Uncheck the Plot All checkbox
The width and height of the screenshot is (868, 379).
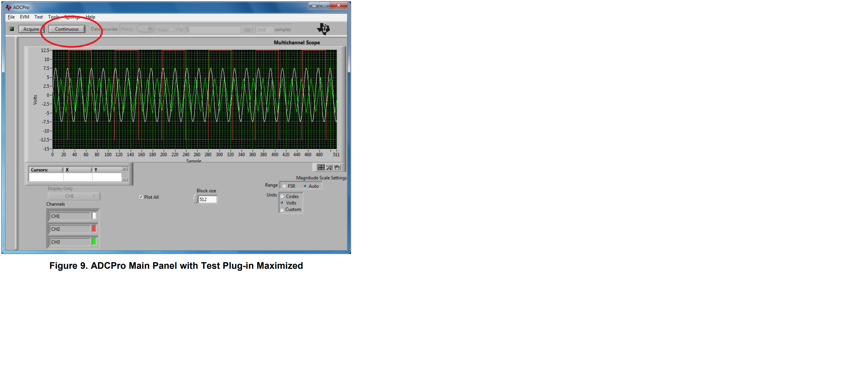(x=141, y=197)
